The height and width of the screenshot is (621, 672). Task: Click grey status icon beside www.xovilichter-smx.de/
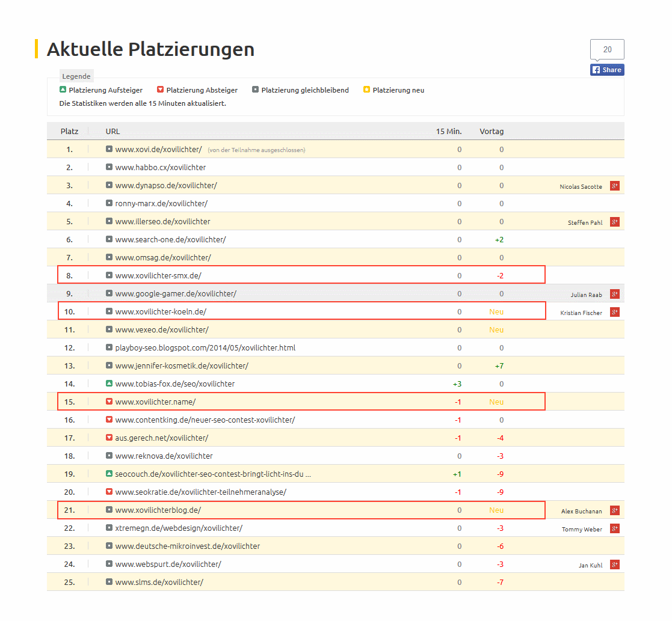109,275
